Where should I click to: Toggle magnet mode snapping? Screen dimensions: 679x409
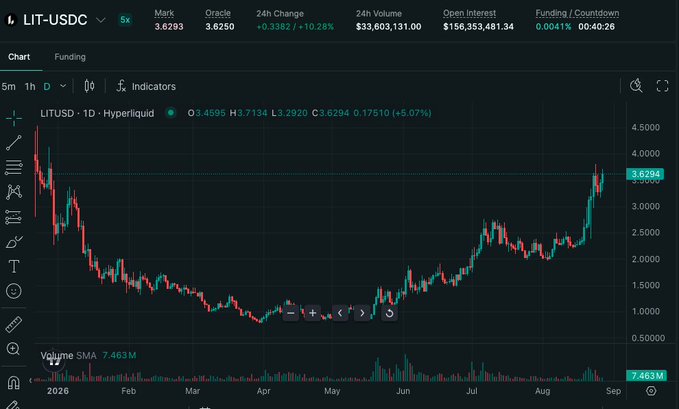pyautogui.click(x=14, y=383)
